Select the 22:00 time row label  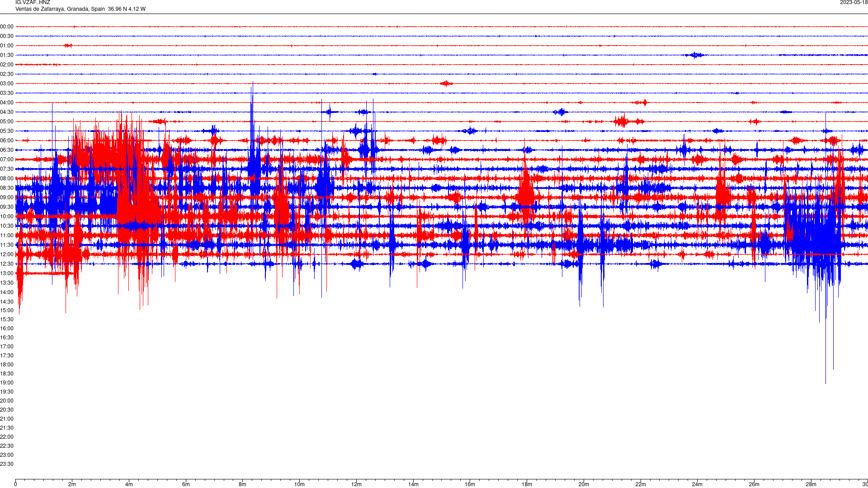tap(7, 437)
